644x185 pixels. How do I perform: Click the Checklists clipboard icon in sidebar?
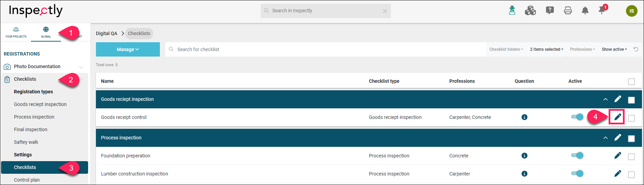point(7,79)
